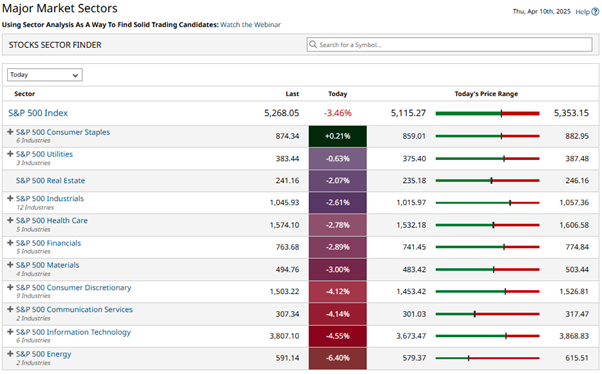Click the search magnifier icon
Image resolution: width=602 pixels, height=374 pixels.
(313, 45)
